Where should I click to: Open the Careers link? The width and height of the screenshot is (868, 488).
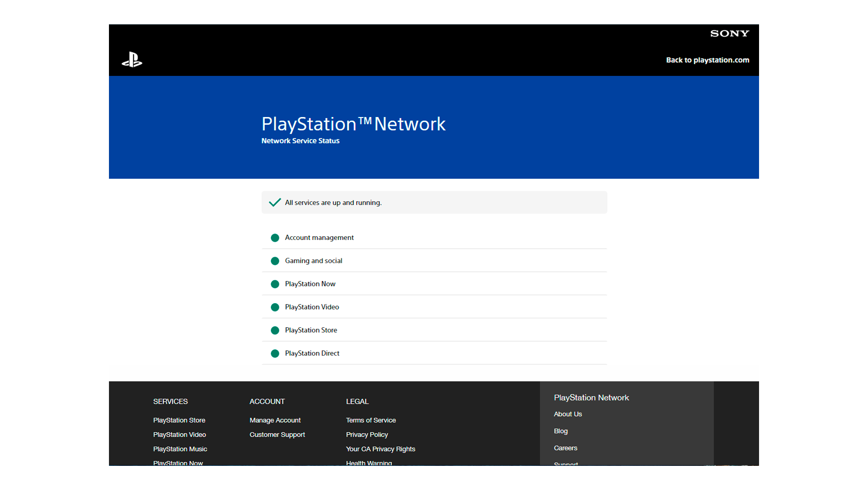(x=566, y=448)
